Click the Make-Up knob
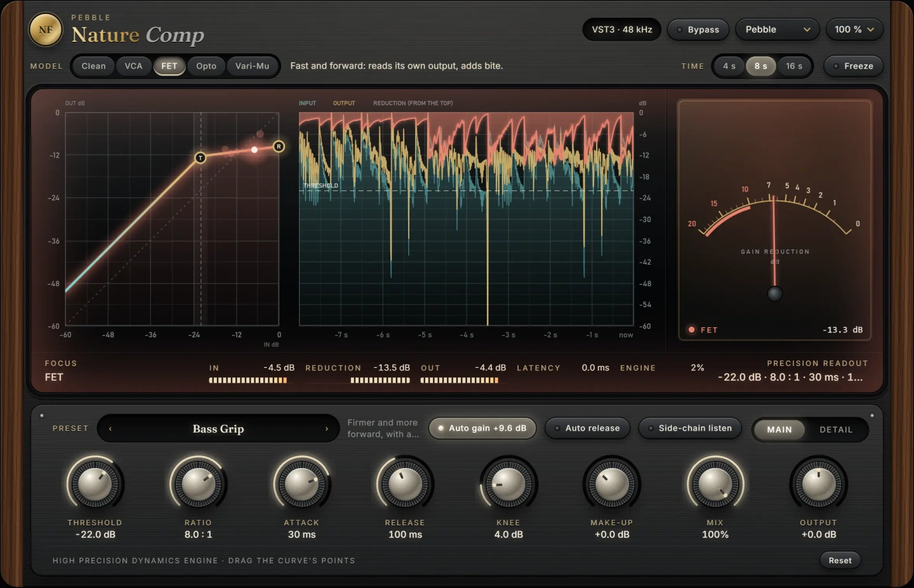The image size is (914, 588). tap(612, 485)
